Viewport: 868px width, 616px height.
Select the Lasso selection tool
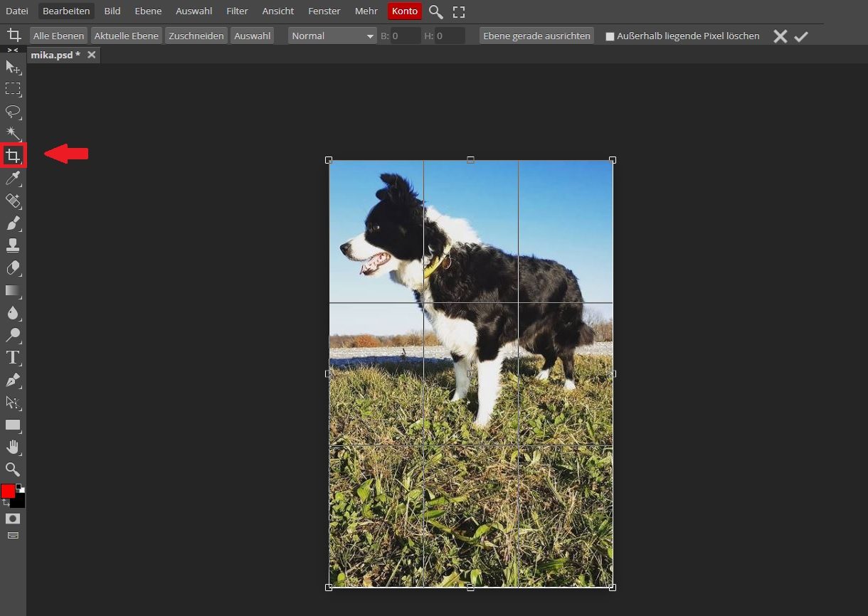13,111
